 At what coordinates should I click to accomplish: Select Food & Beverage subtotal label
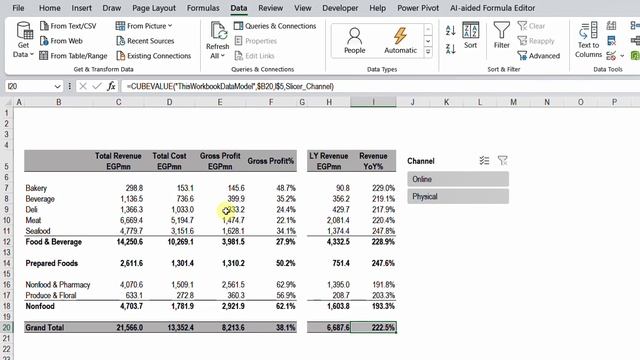pos(53,242)
